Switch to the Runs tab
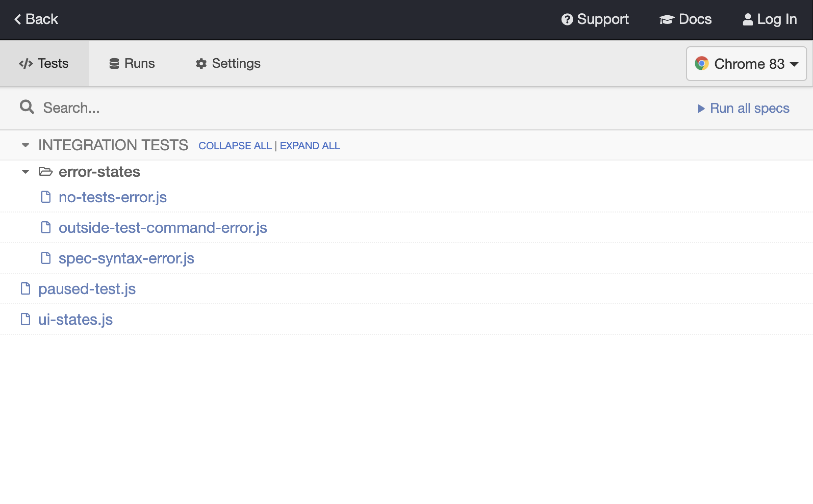 click(139, 63)
